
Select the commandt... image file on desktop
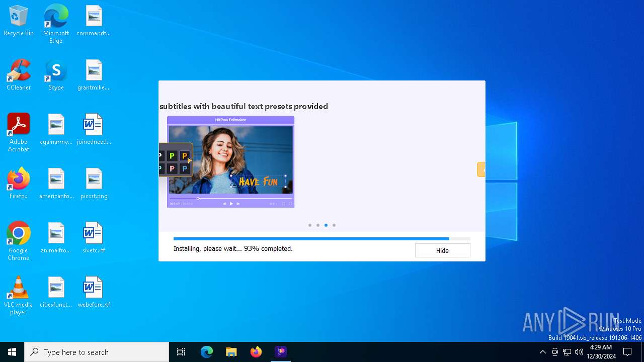94,21
